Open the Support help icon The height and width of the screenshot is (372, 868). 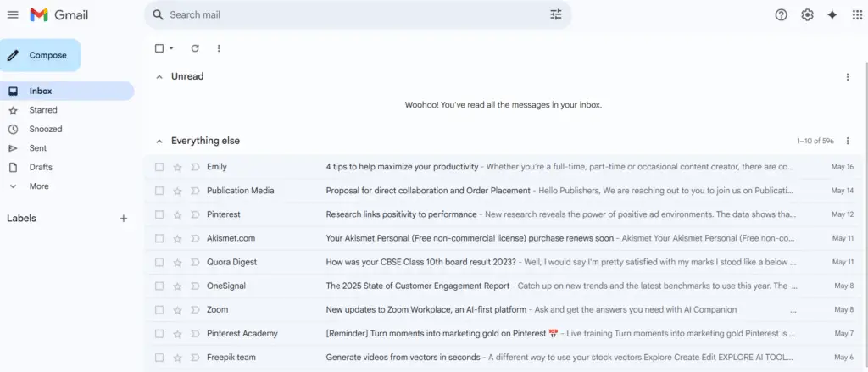[781, 15]
